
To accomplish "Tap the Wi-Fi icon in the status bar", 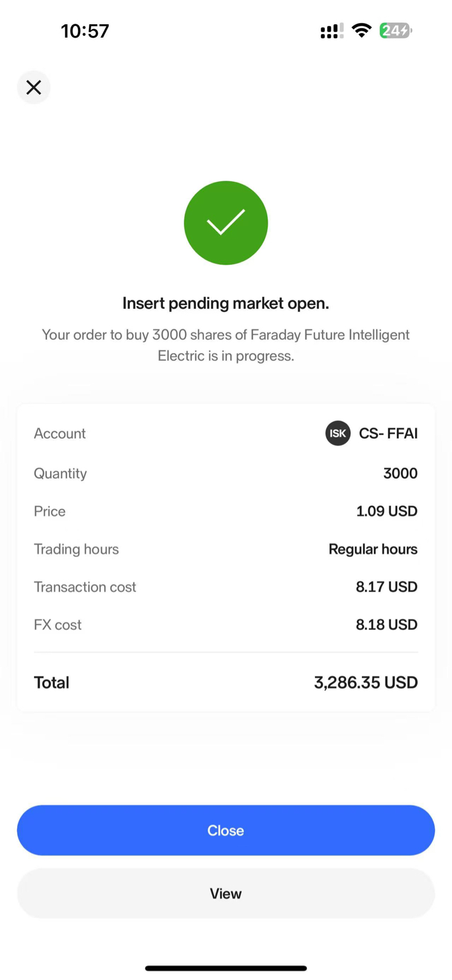I will coord(361,30).
